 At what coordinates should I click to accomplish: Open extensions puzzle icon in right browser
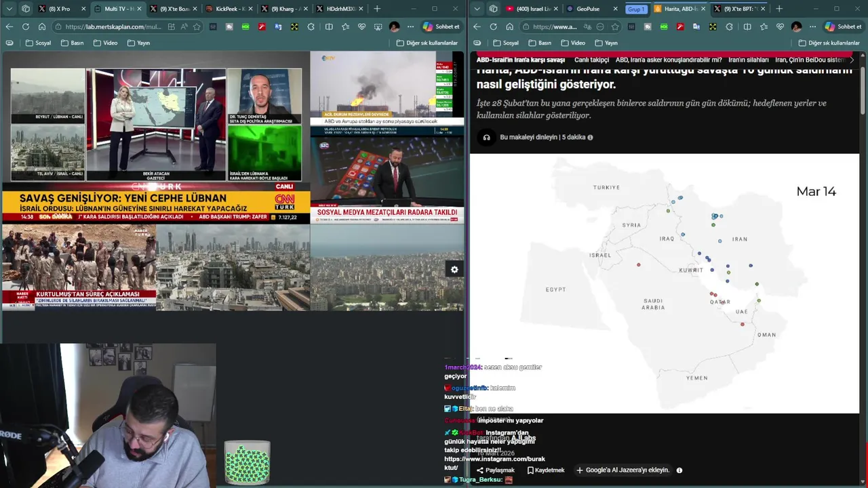click(x=729, y=26)
